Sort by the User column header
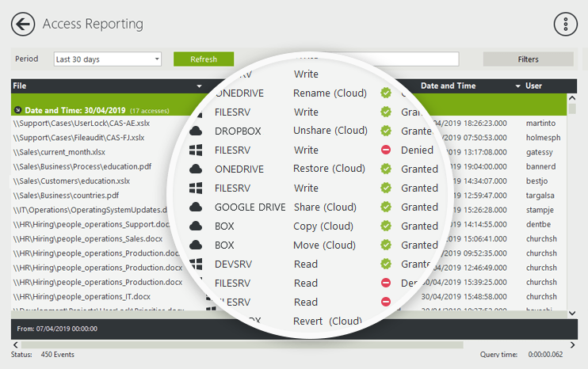Screen dimensions: 588x369 coord(534,86)
